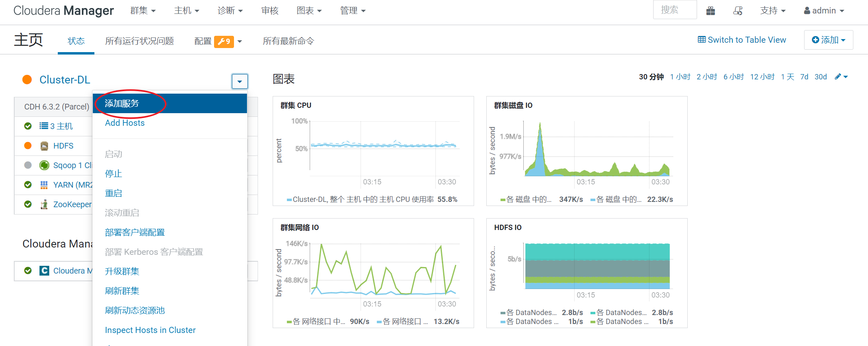The height and width of the screenshot is (346, 868).
Task: Click the HDFS service icon
Action: 44,146
